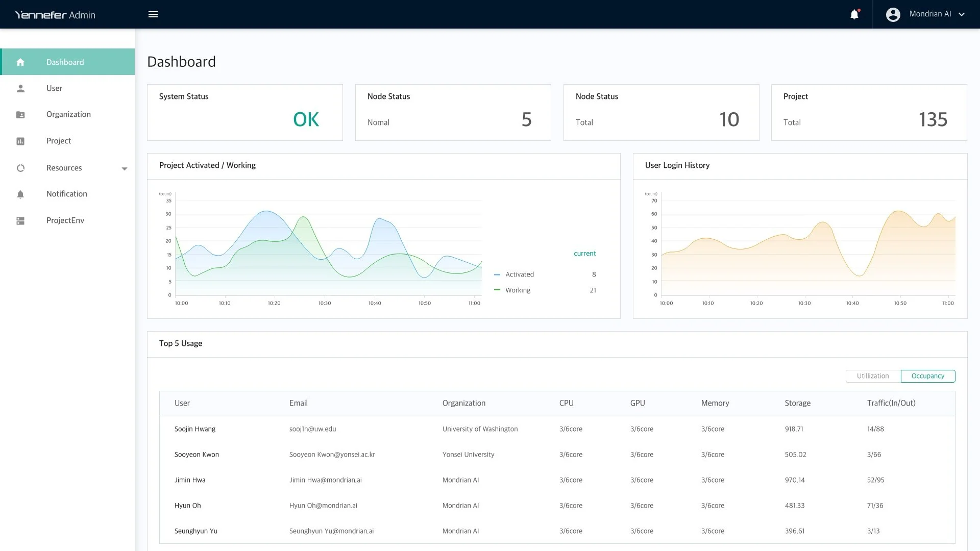The width and height of the screenshot is (980, 551).
Task: Open the Resources menu item
Action: click(x=64, y=168)
